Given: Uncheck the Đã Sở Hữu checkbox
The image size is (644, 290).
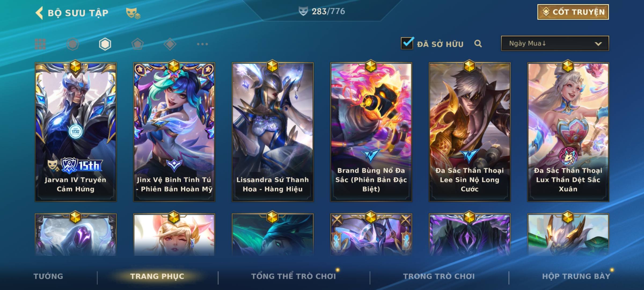Looking at the screenshot, I should point(407,43).
